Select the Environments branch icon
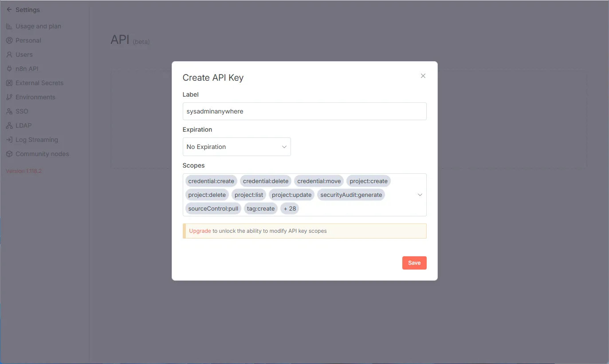This screenshot has width=609, height=364. [x=9, y=97]
